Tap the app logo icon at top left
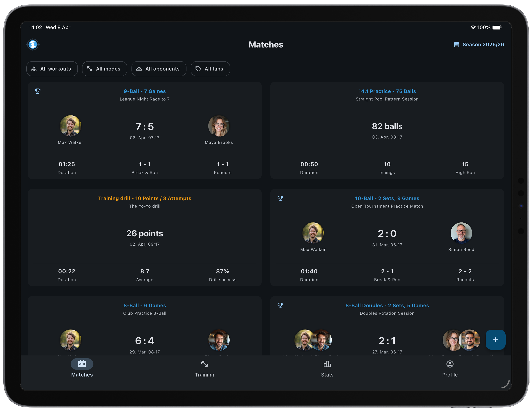The height and width of the screenshot is (412, 532). [33, 44]
